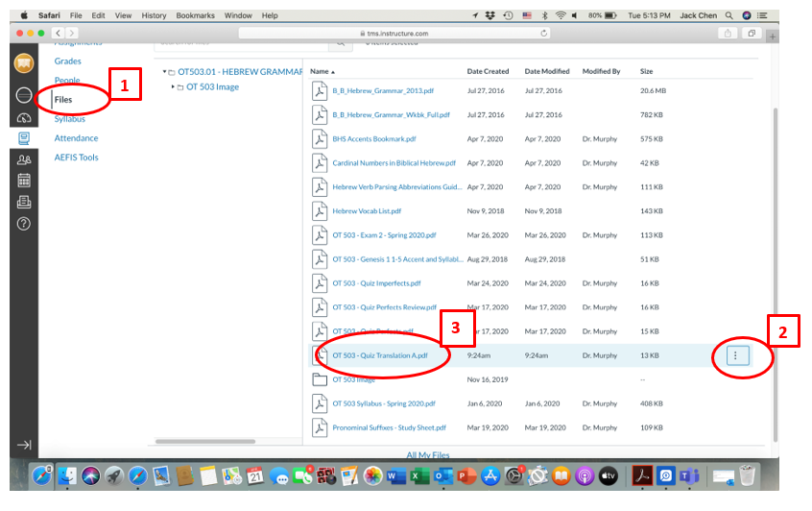This screenshot has height=511, width=812.
Task: Sort files by the Name column header
Action: [x=319, y=71]
